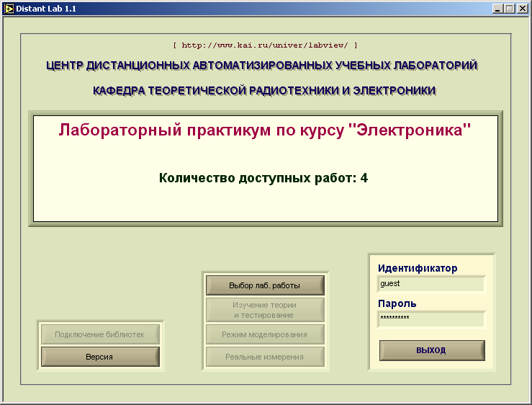Image resolution: width=532 pixels, height=405 pixels.
Task: Show version info via 'Версия' button
Action: click(100, 357)
